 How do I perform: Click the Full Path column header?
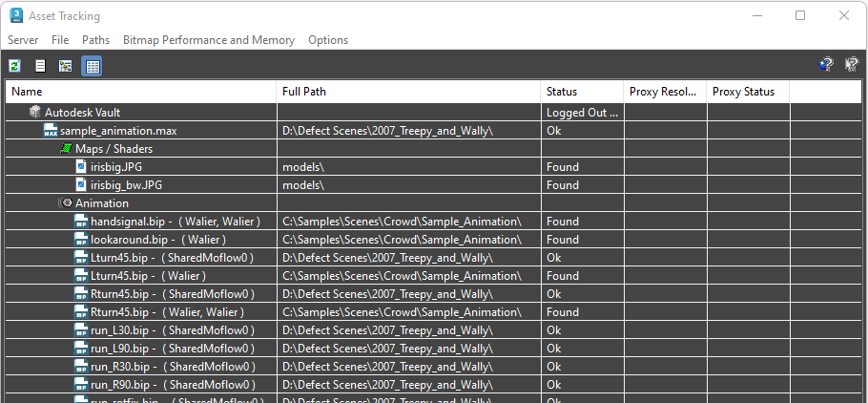tap(305, 92)
